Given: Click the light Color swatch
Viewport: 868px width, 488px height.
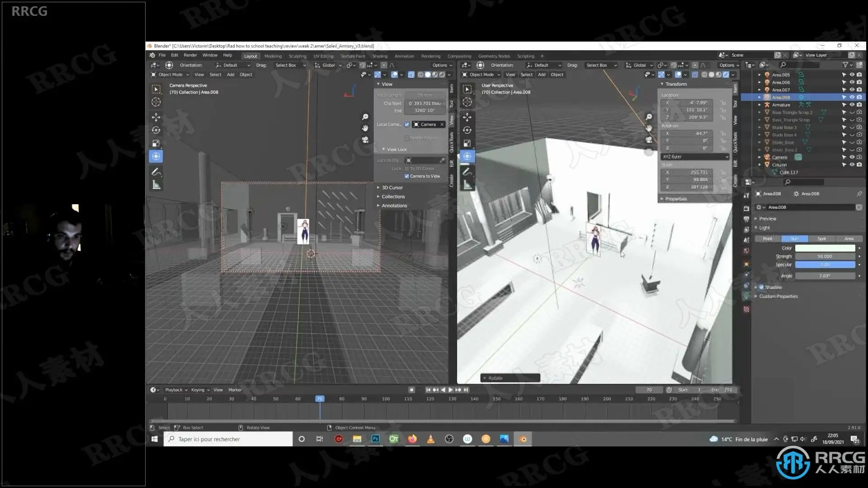Looking at the screenshot, I should click(825, 248).
